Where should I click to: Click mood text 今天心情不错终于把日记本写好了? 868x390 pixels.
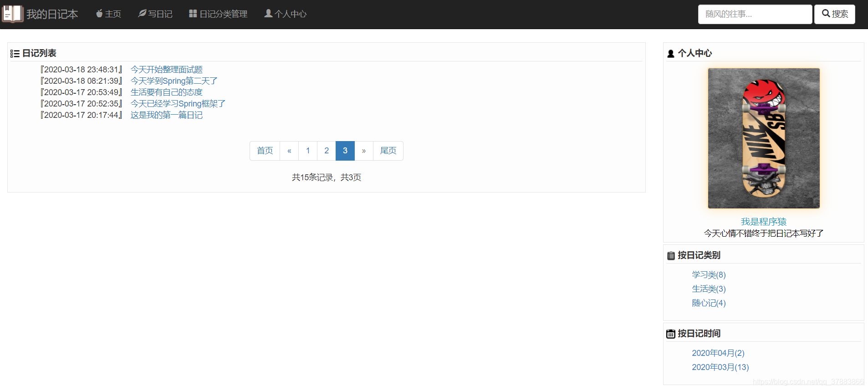pos(764,233)
